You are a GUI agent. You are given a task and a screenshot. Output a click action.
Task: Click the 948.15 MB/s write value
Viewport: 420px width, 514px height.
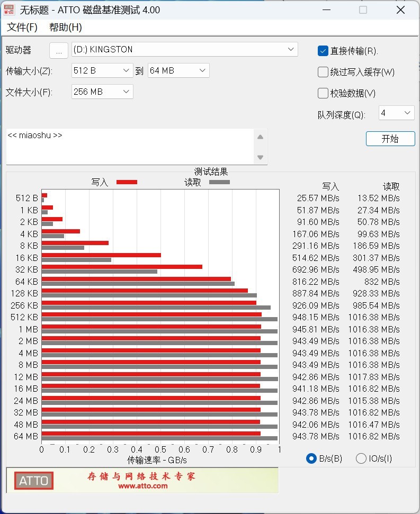pos(316,317)
